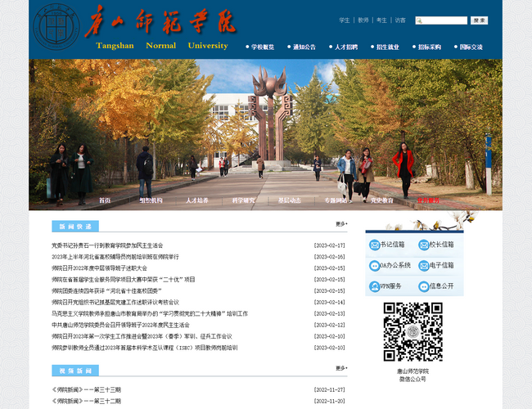
Task: Open the 通知公告 menu item
Action: coord(304,47)
